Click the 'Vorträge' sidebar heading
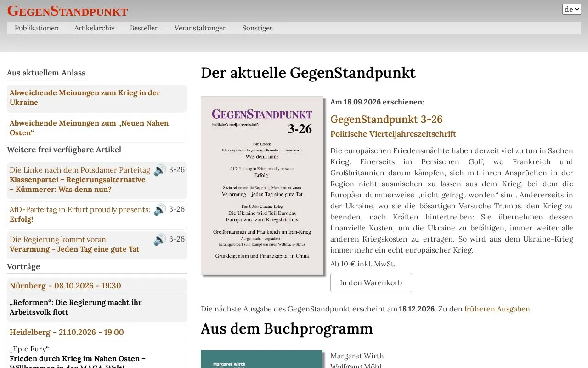The height and width of the screenshot is (368, 588). point(23,266)
